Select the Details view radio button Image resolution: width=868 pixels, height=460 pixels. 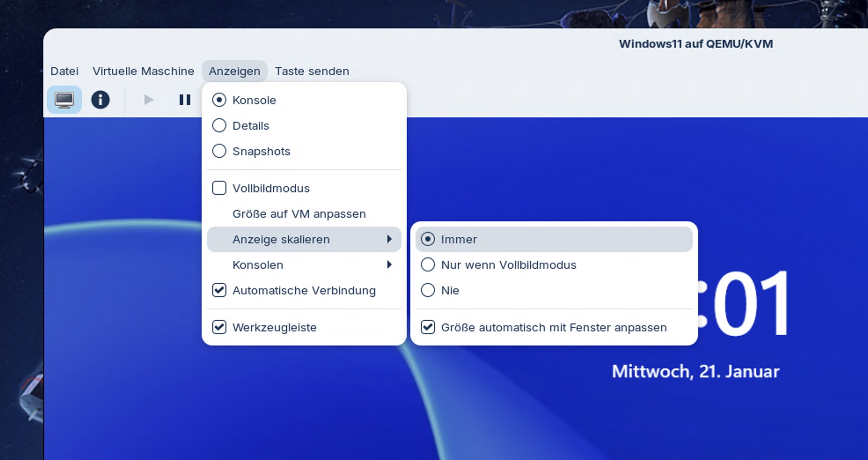219,126
